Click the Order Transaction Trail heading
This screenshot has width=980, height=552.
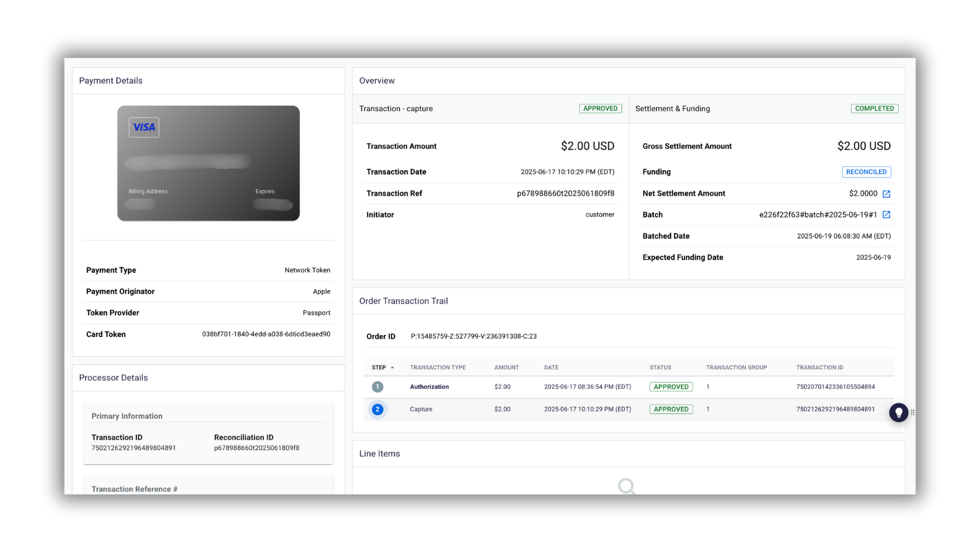coord(403,301)
